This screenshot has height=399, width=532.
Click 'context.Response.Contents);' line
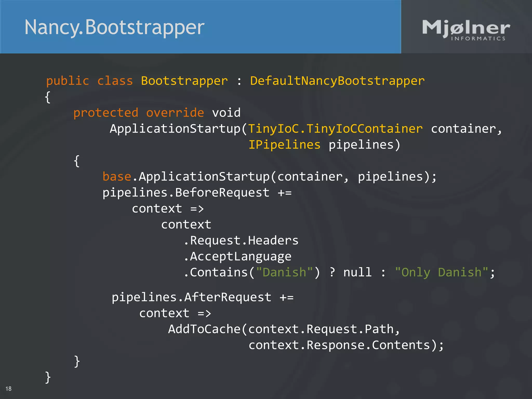[346, 345]
